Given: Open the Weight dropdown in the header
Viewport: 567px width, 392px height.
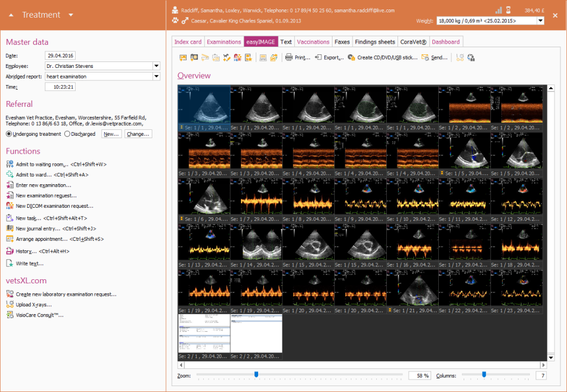Looking at the screenshot, I should coord(540,21).
